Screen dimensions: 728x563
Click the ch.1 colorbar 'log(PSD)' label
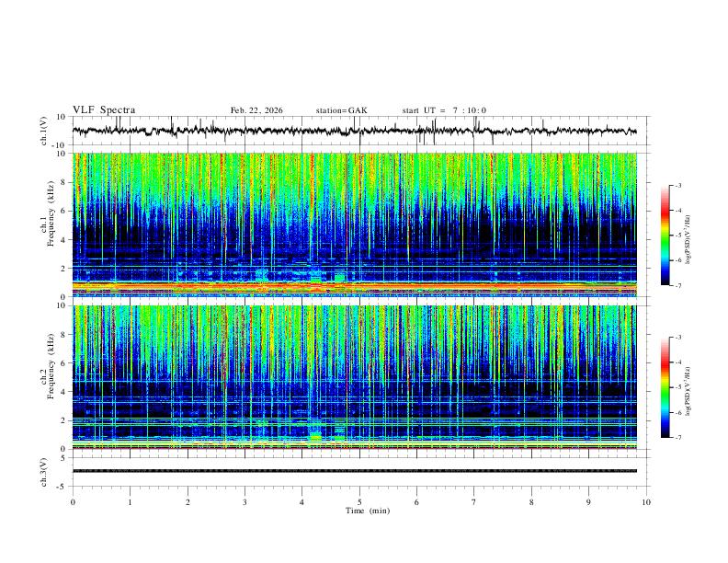click(x=688, y=239)
